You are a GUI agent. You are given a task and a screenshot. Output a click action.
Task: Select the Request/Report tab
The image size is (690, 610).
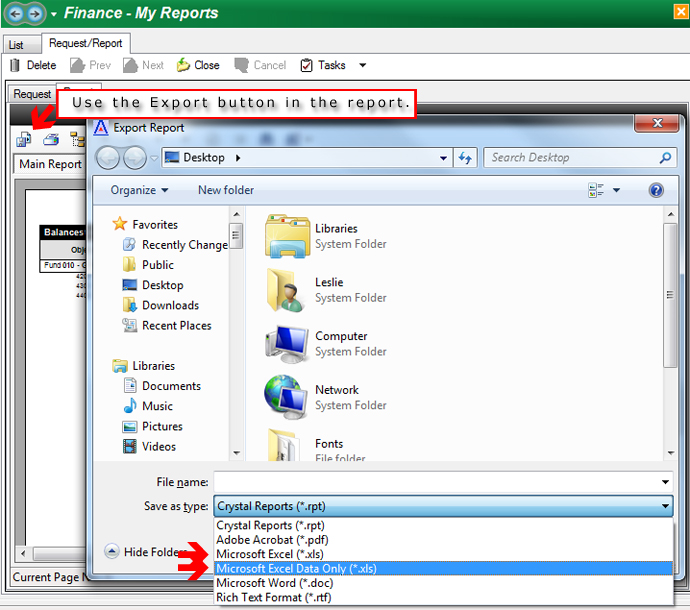(85, 43)
